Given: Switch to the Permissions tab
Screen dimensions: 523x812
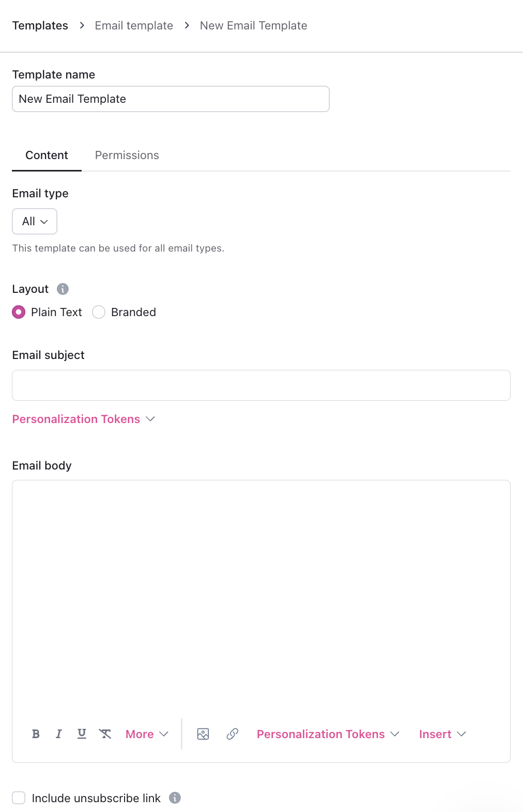Looking at the screenshot, I should click(x=127, y=155).
